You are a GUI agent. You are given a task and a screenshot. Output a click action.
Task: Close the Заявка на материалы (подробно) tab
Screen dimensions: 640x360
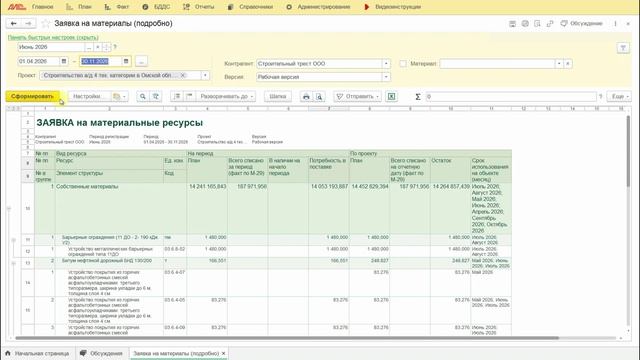223,353
